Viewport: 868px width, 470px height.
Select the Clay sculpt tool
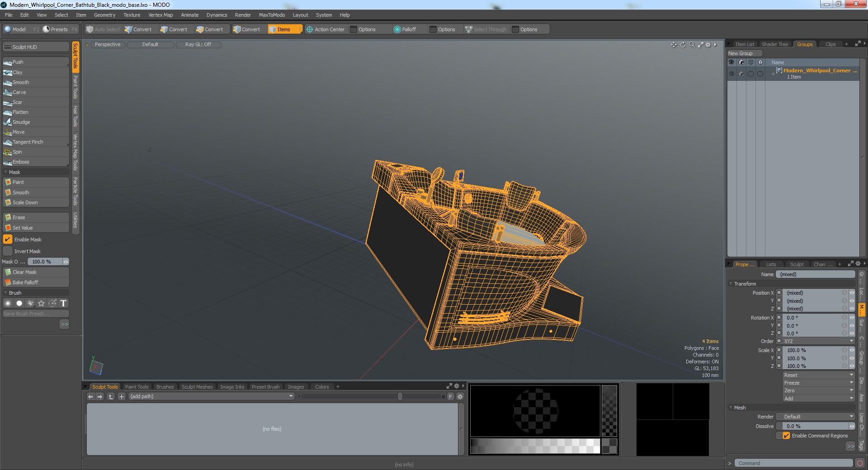point(36,72)
